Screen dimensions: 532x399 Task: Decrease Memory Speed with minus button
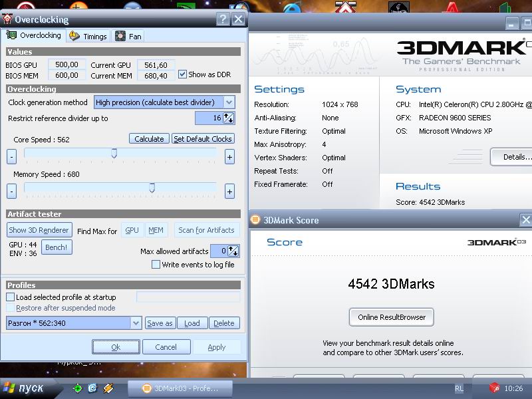coord(11,192)
